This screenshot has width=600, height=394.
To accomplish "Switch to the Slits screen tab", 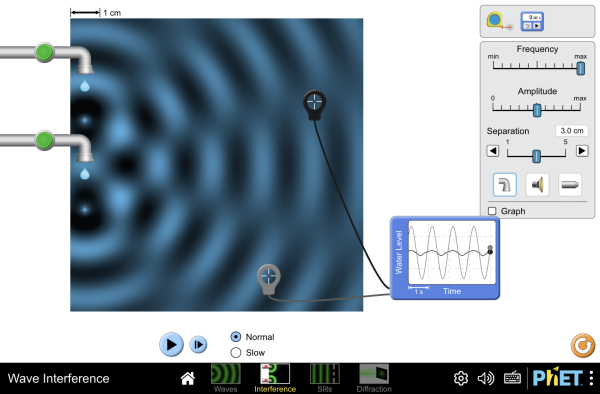I will point(324,378).
